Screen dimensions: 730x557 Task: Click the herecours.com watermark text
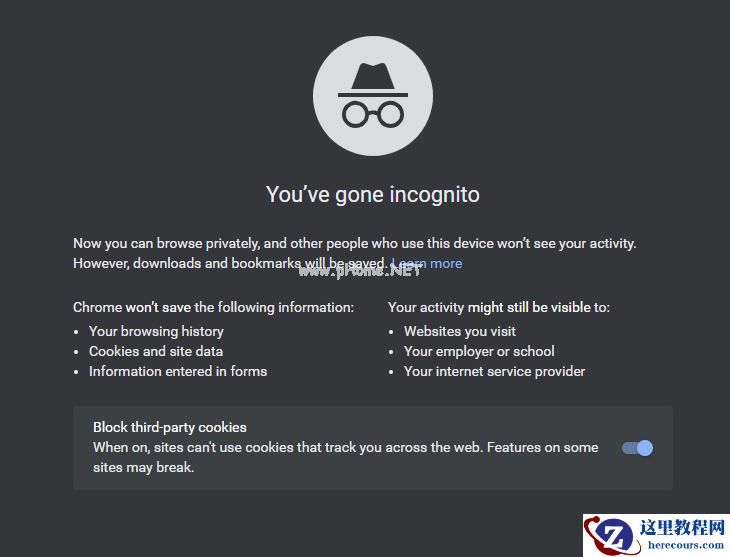pyautogui.click(x=686, y=546)
